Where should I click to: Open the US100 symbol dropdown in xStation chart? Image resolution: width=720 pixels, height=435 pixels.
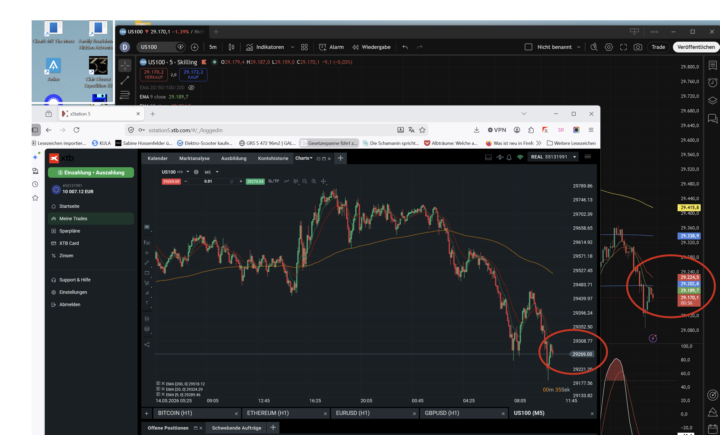click(188, 172)
